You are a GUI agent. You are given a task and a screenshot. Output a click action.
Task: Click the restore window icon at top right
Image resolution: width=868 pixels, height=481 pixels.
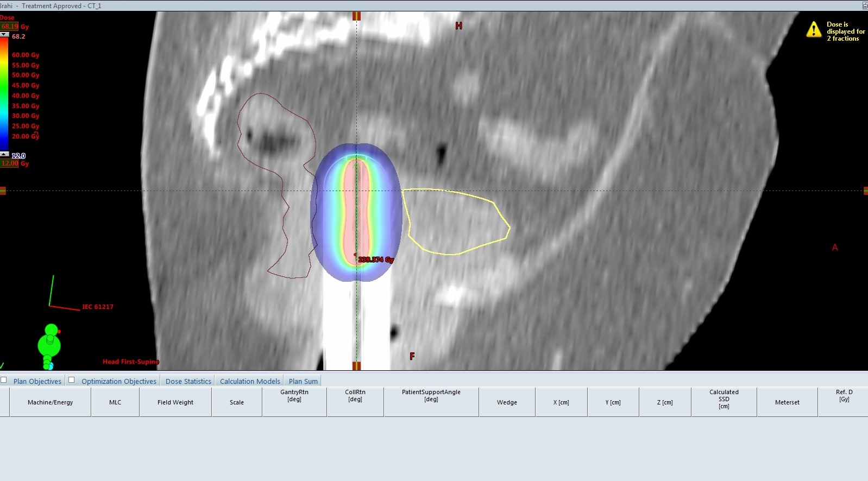pyautogui.click(x=865, y=5)
